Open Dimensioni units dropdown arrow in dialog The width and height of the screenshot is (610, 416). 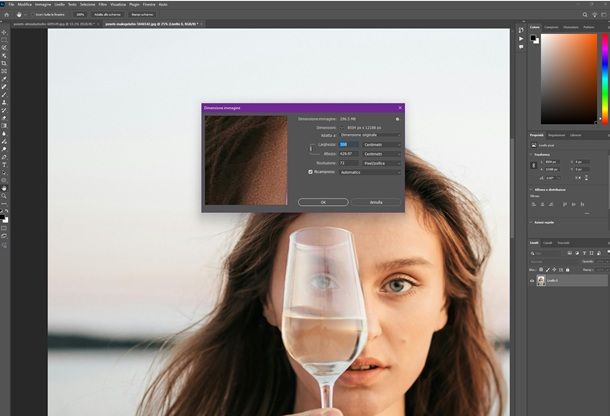343,128
